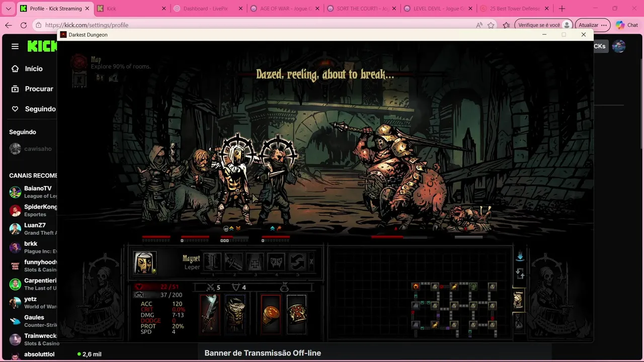
Task: Open the favorites list icon
Action: [x=507, y=25]
